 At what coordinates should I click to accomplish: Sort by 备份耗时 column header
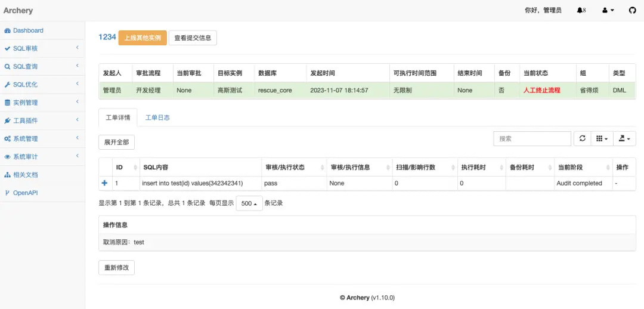pyautogui.click(x=530, y=167)
